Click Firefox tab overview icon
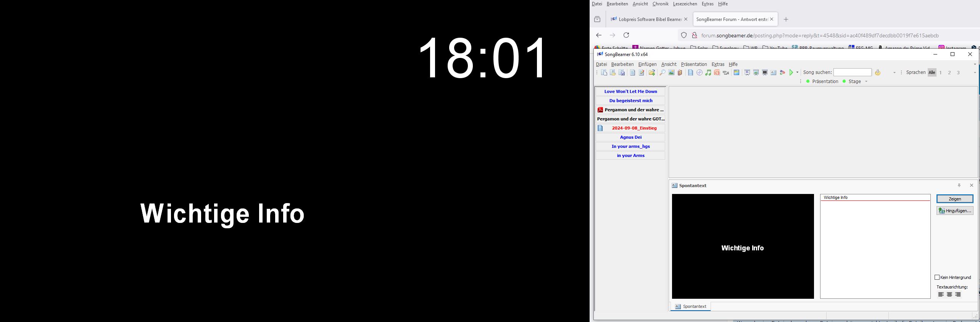Image resolution: width=980 pixels, height=322 pixels. pyautogui.click(x=597, y=19)
